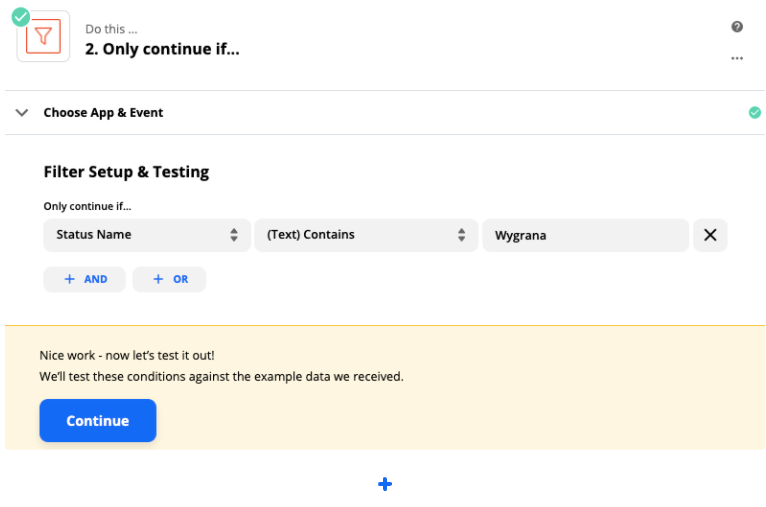
Task: Remove the filter condition with the X
Action: [x=710, y=235]
